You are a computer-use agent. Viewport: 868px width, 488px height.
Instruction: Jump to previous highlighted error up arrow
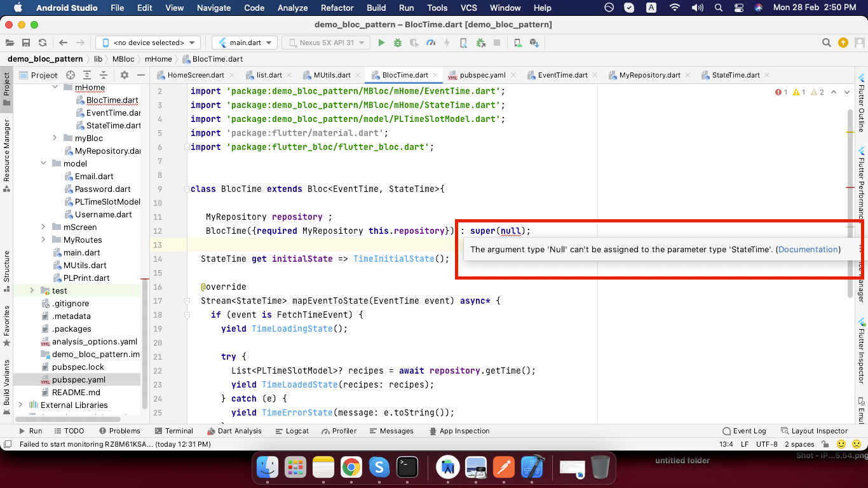click(834, 92)
